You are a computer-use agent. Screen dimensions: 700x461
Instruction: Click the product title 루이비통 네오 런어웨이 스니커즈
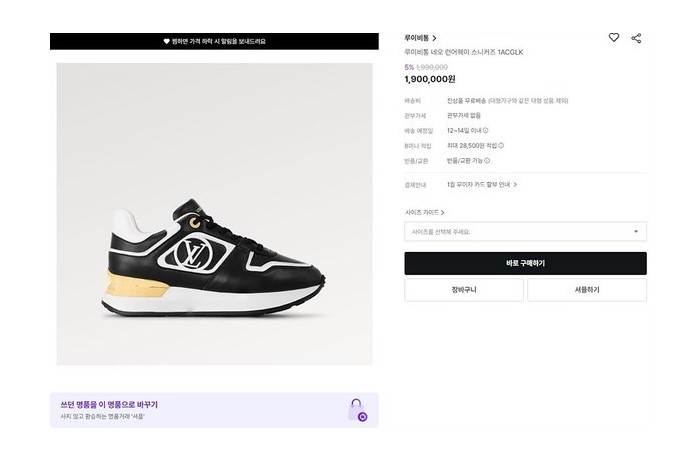coord(464,52)
